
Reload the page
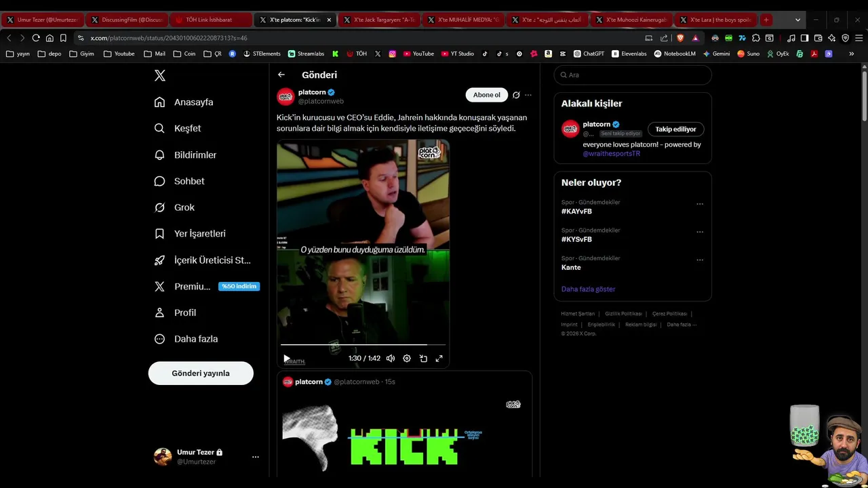(x=36, y=38)
